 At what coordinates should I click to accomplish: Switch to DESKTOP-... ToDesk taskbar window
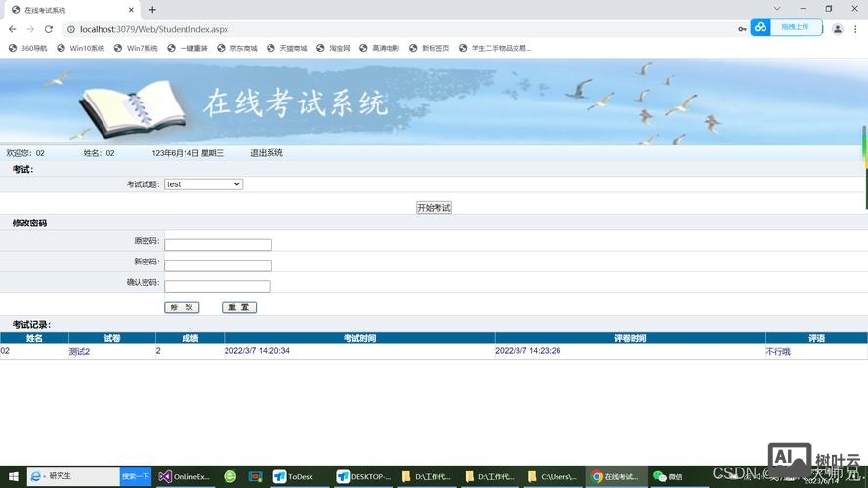pos(364,476)
